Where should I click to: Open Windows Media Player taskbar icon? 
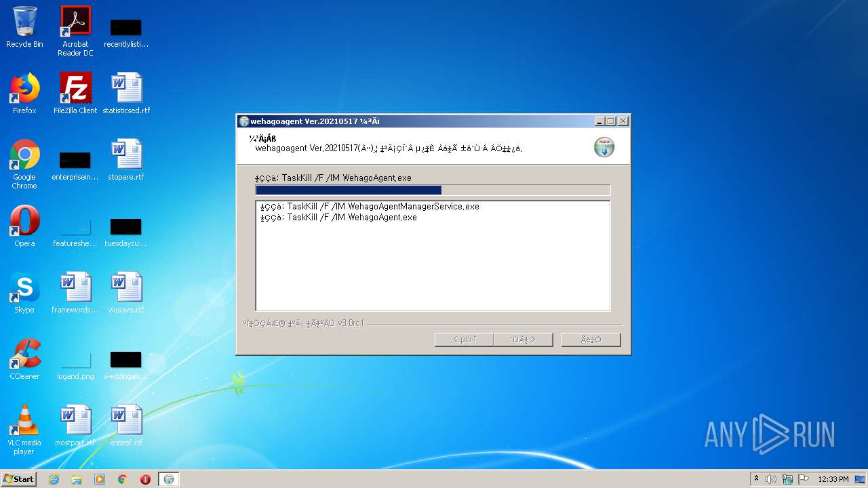click(100, 479)
